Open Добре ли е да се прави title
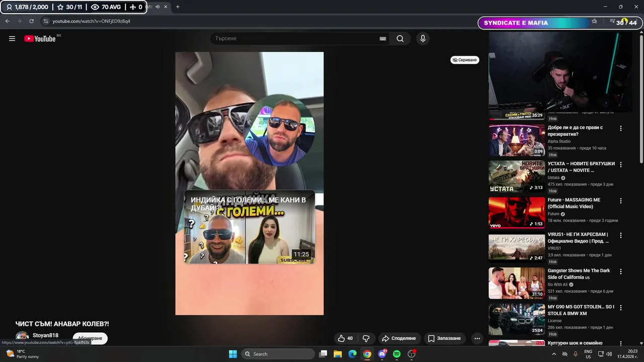This screenshot has width=644, height=362. (575, 131)
